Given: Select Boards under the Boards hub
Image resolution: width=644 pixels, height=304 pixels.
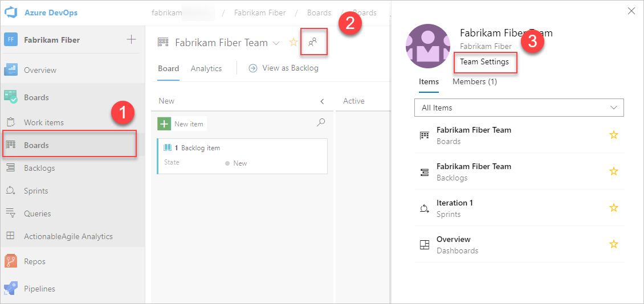Looking at the screenshot, I should (70, 143).
